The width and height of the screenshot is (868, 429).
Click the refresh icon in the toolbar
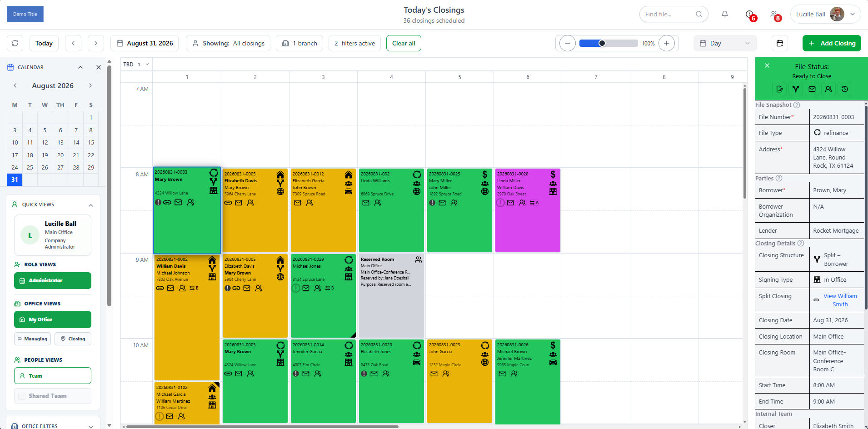[15, 43]
